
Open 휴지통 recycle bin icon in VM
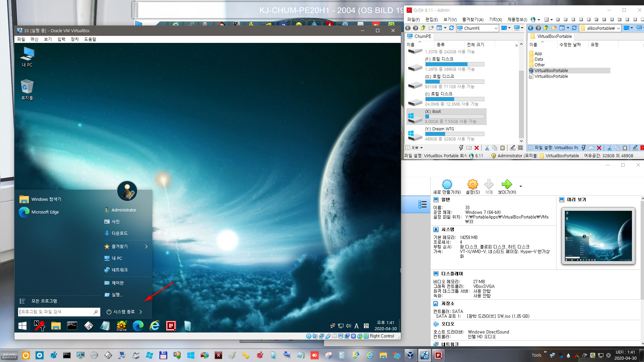(x=27, y=90)
